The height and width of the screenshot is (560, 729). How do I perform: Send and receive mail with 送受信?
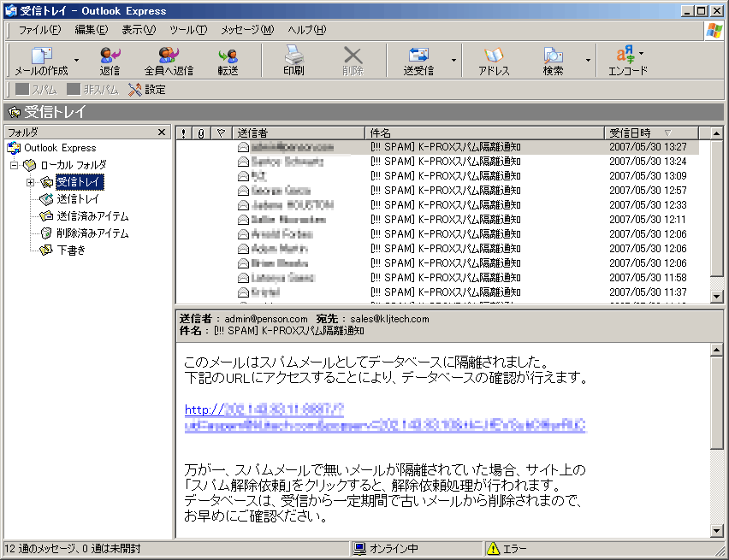pos(418,61)
